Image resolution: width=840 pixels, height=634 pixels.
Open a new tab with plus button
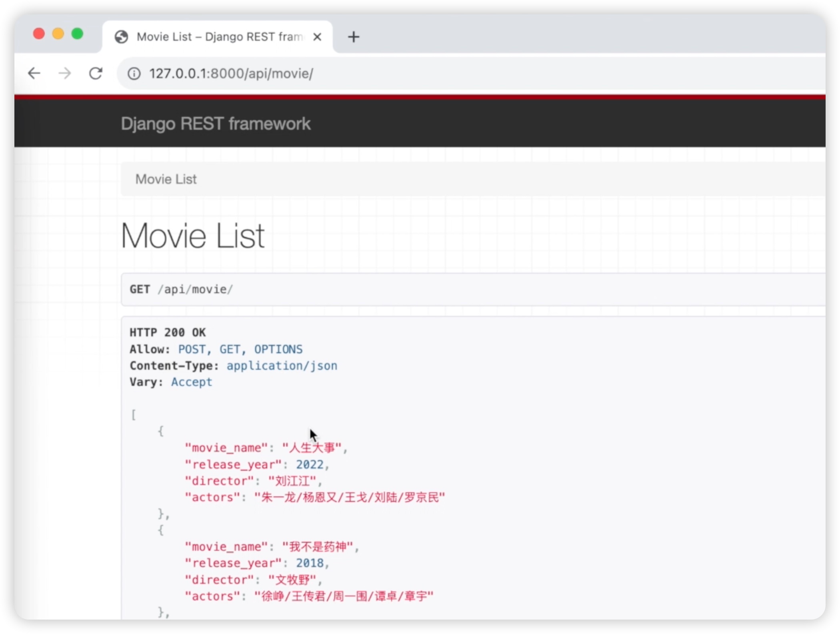pyautogui.click(x=354, y=37)
